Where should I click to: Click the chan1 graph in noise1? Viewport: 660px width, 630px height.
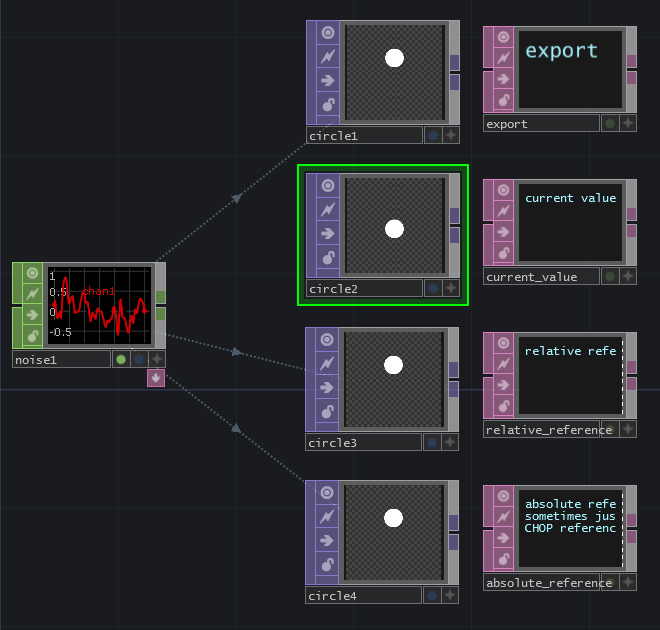[x=100, y=304]
